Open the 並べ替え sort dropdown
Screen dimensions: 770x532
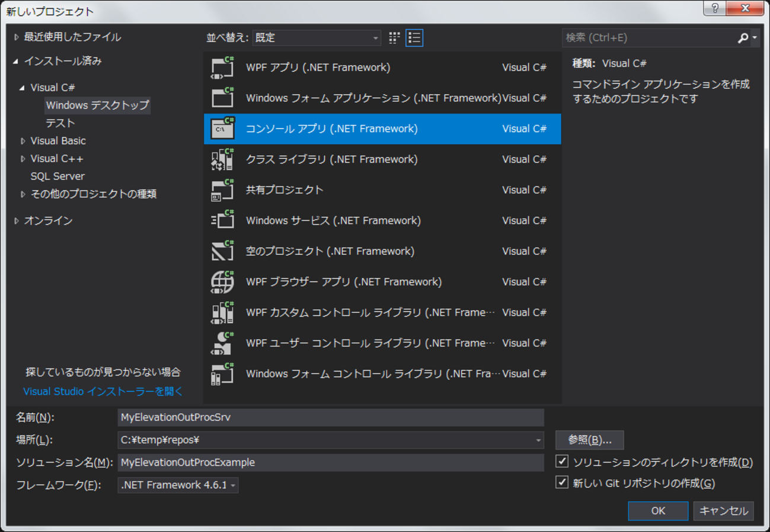(317, 38)
